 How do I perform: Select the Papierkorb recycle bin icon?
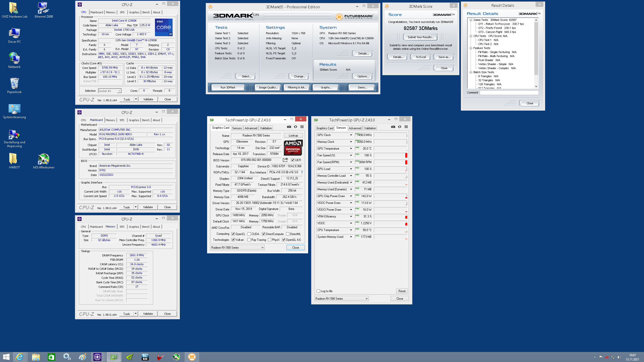tap(14, 85)
